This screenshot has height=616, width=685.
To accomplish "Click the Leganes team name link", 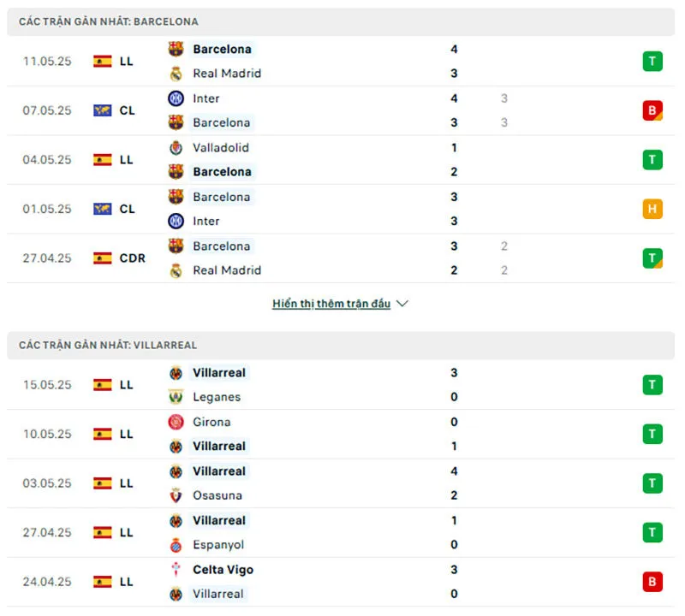I will 217,397.
